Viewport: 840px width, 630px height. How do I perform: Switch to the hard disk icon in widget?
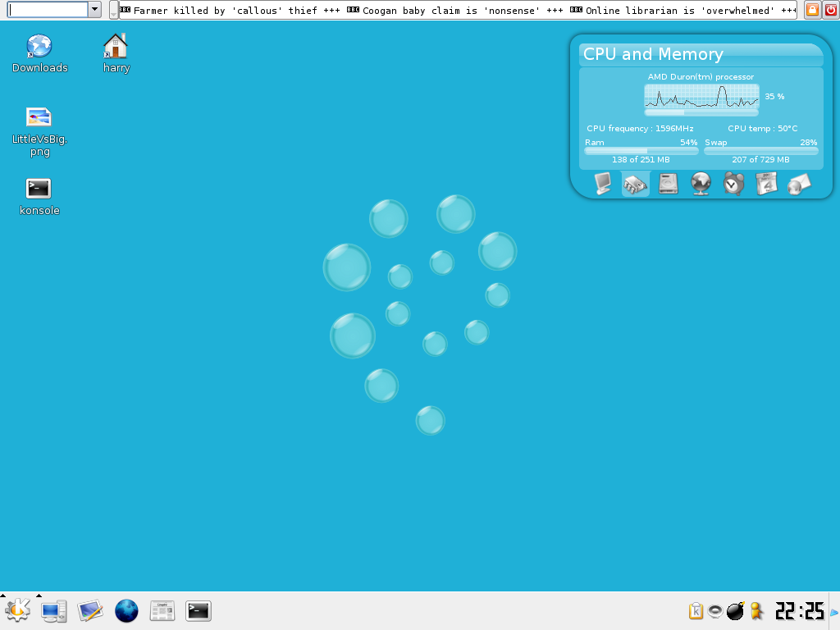668,184
